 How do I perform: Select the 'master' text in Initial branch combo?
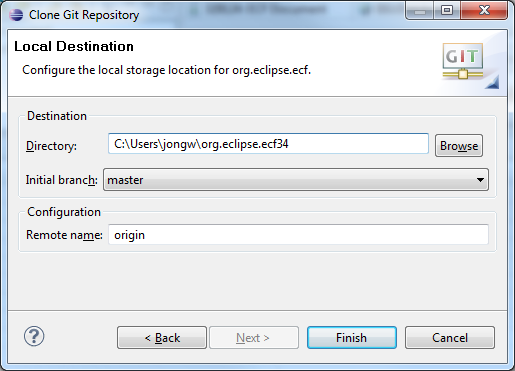coord(125,180)
